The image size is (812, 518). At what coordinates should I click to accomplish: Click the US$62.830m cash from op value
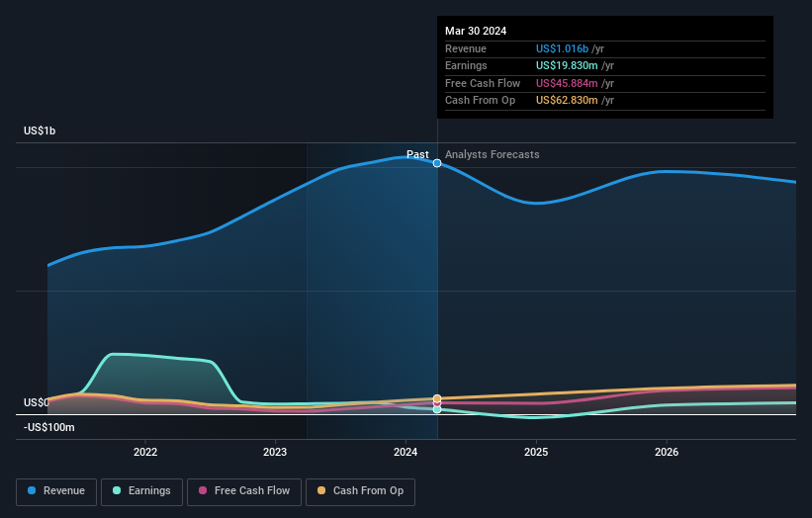[x=567, y=101]
